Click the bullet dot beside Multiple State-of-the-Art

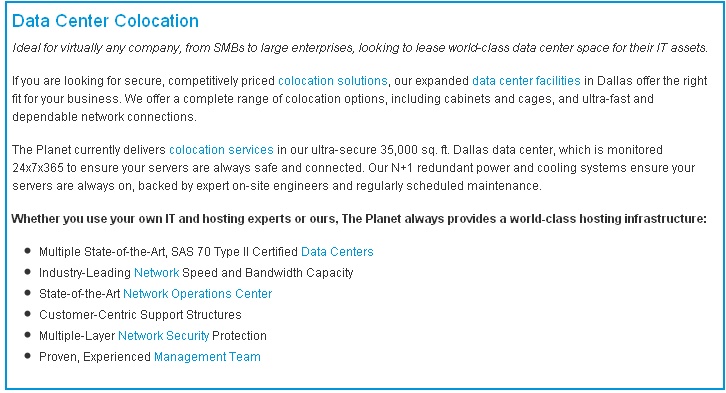pos(28,251)
